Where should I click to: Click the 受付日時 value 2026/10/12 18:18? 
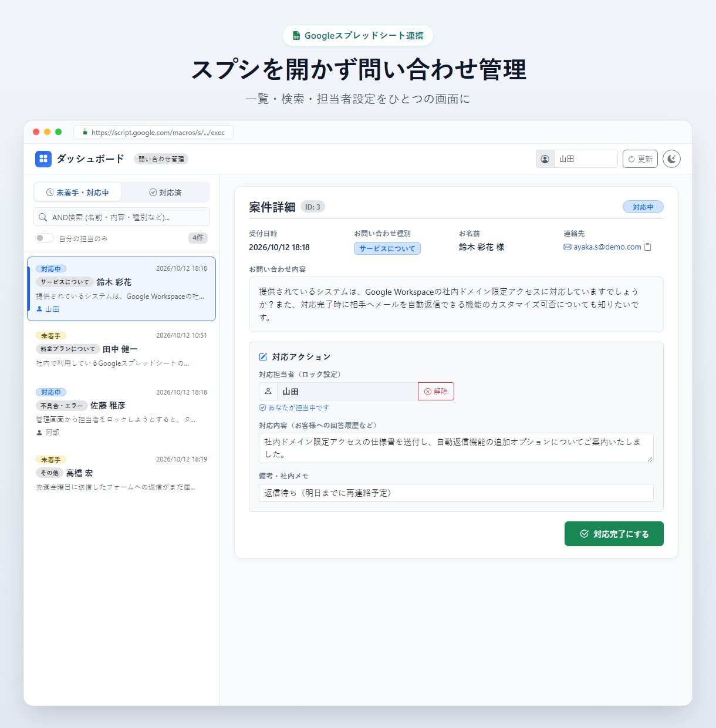tap(279, 247)
